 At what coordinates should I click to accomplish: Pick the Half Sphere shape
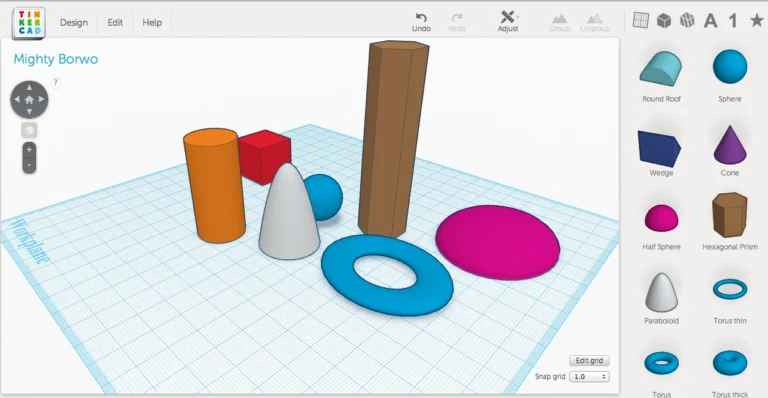click(x=661, y=218)
